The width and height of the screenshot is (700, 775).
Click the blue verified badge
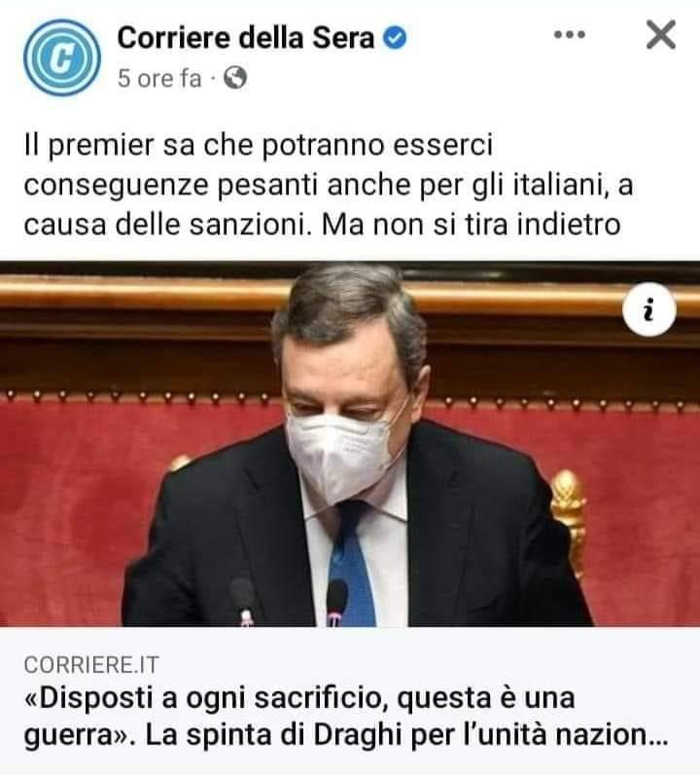[x=395, y=38]
